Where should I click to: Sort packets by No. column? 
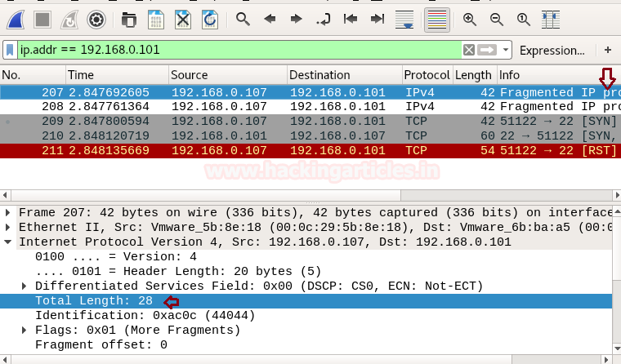[33, 75]
